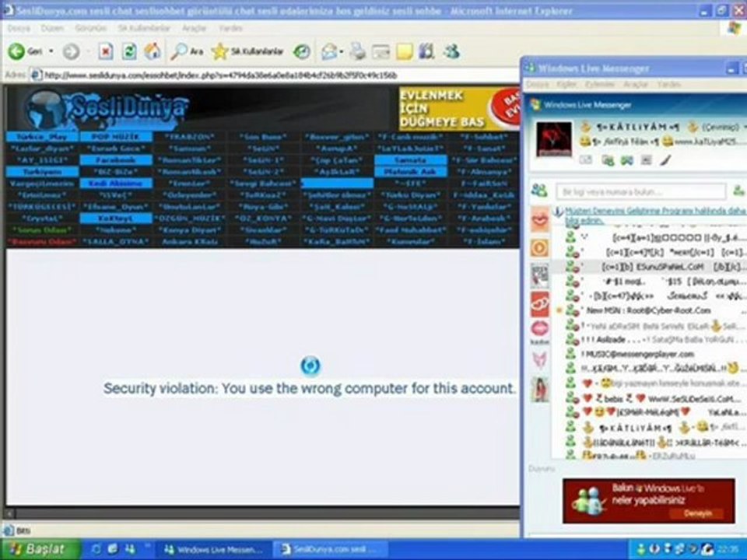Click the Stop icon with red X
747x560 pixels.
pyautogui.click(x=105, y=51)
